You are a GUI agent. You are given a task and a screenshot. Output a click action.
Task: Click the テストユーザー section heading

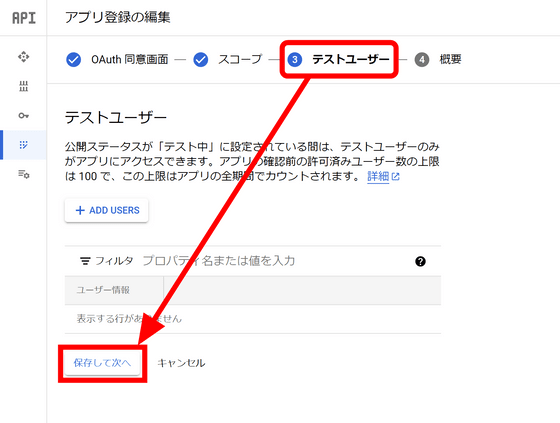(116, 117)
